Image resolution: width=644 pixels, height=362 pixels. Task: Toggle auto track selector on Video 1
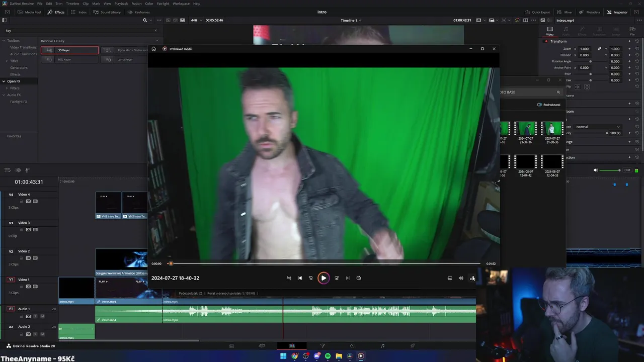point(28,287)
